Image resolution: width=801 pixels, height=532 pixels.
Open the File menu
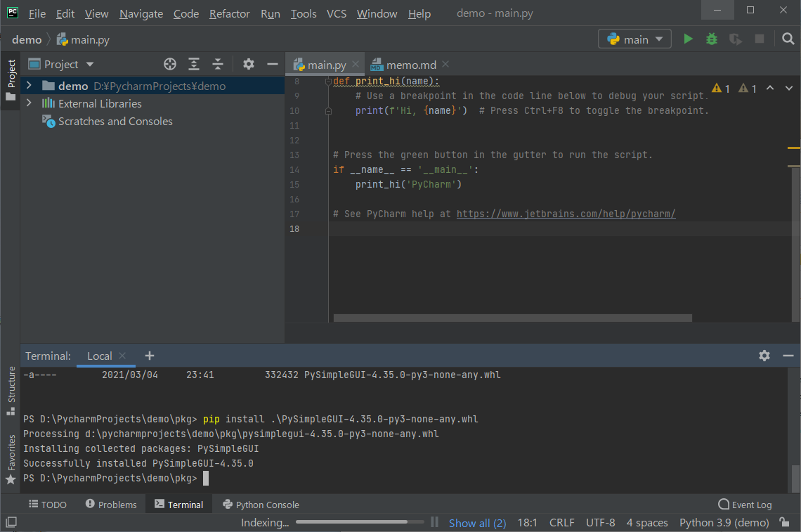tap(37, 14)
